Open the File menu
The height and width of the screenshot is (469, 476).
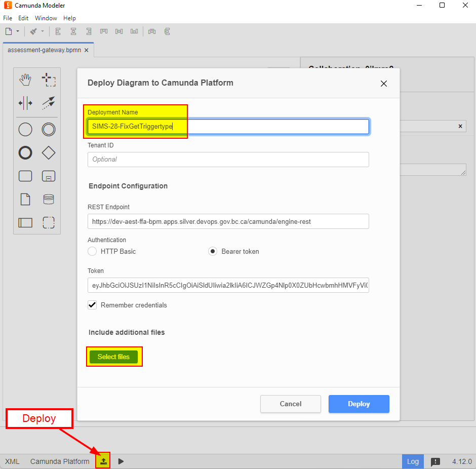(x=8, y=18)
